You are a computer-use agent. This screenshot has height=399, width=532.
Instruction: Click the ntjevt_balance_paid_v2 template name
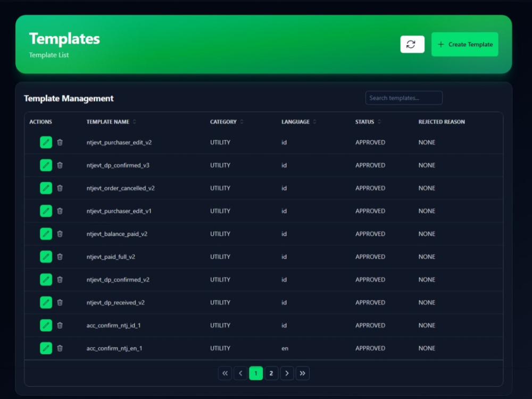coord(117,234)
